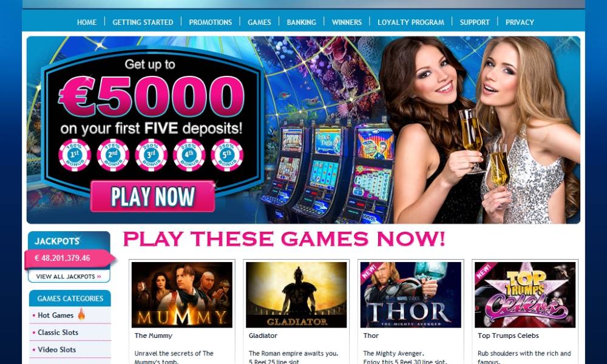Open the View All Jackpots link

tap(69, 276)
